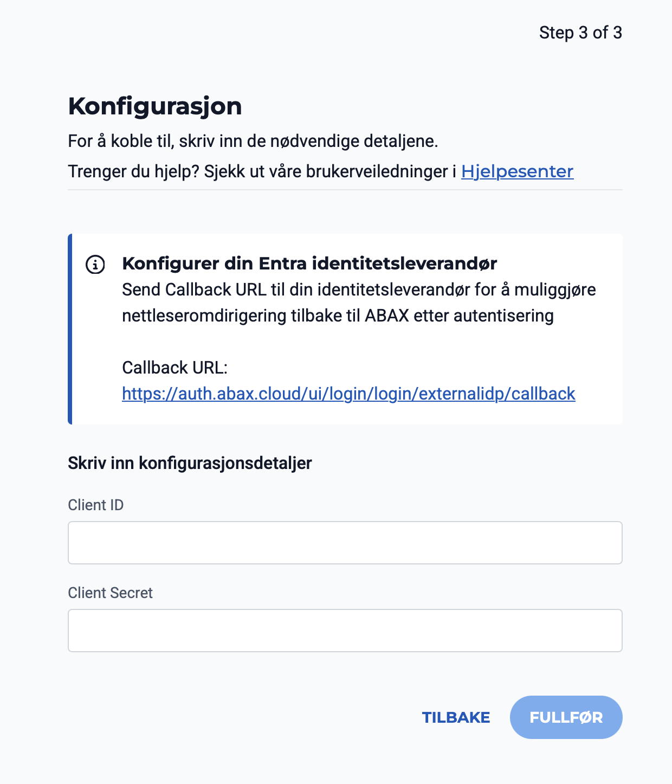Open the Hjelpesenter link
This screenshot has width=672, height=784.
click(x=517, y=171)
